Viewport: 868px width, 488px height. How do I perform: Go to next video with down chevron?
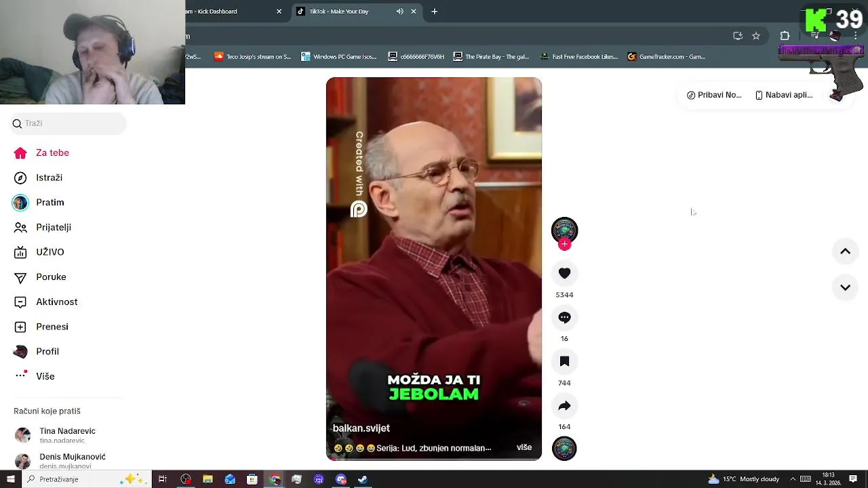click(845, 287)
